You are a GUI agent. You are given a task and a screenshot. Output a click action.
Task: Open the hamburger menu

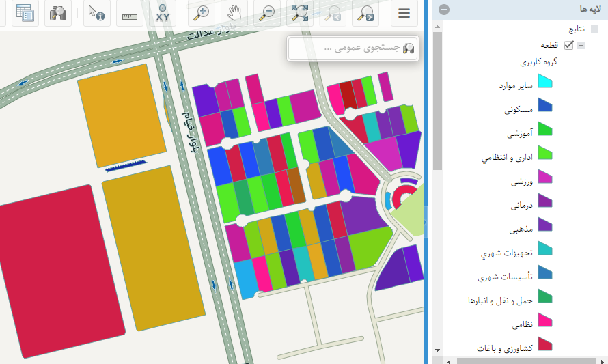click(404, 13)
